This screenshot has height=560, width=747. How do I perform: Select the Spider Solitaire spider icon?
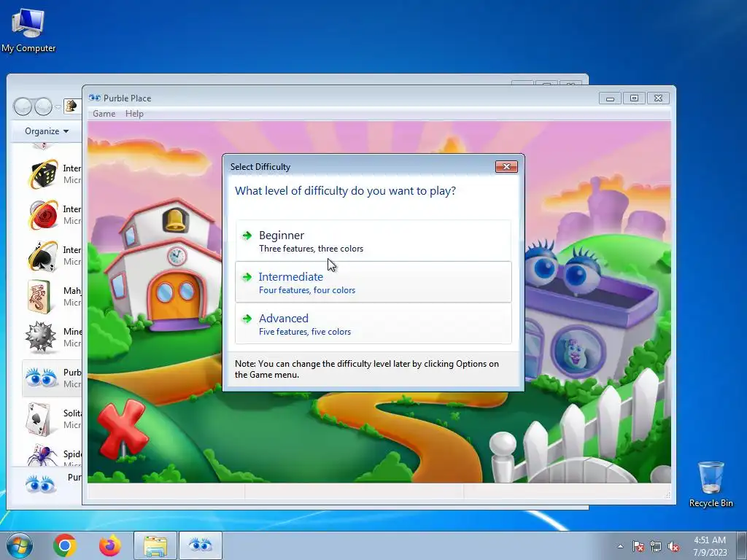(x=42, y=456)
